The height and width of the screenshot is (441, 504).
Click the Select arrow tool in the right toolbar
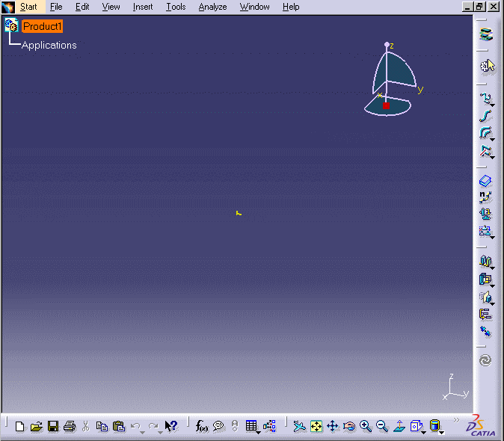(486, 67)
